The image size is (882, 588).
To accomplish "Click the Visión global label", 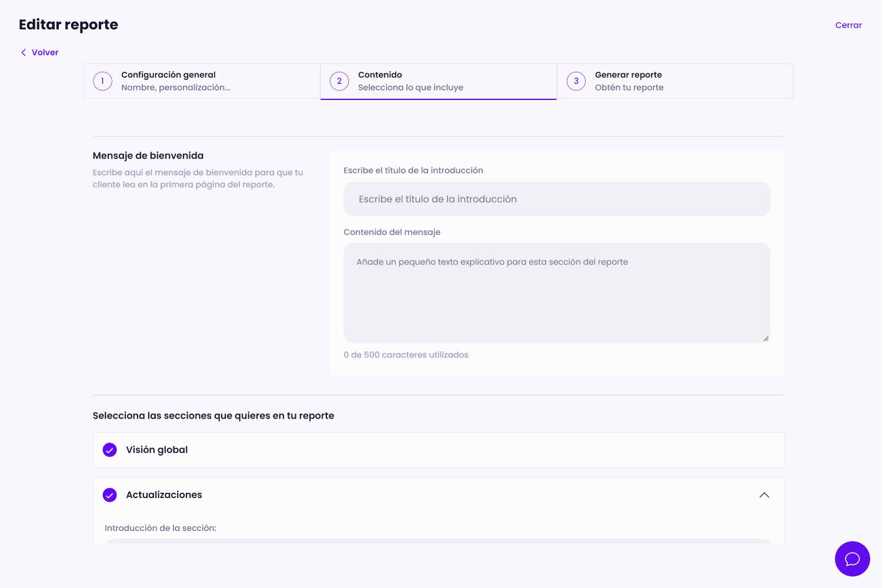I will 157,450.
